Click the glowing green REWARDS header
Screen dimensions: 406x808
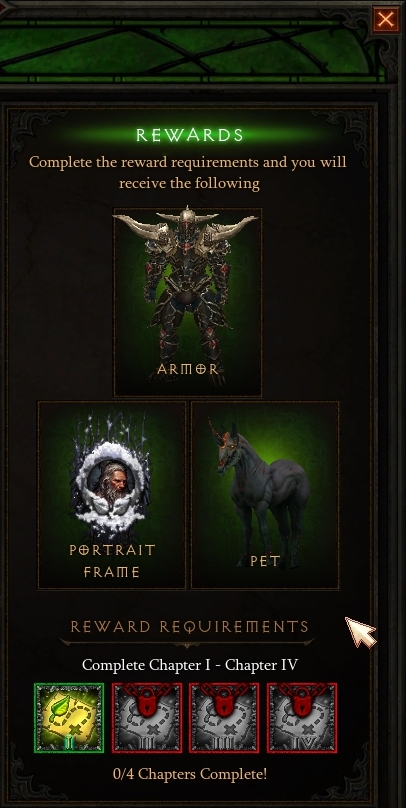click(x=190, y=135)
